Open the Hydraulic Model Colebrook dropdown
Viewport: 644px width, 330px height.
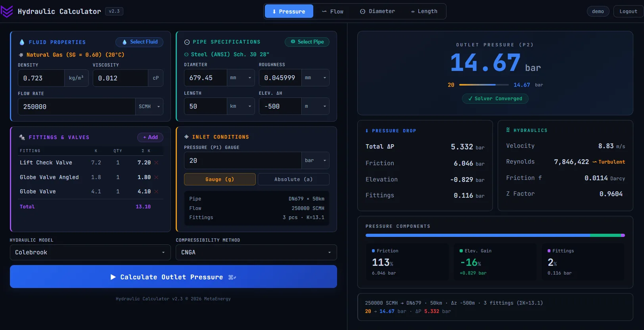coord(90,252)
